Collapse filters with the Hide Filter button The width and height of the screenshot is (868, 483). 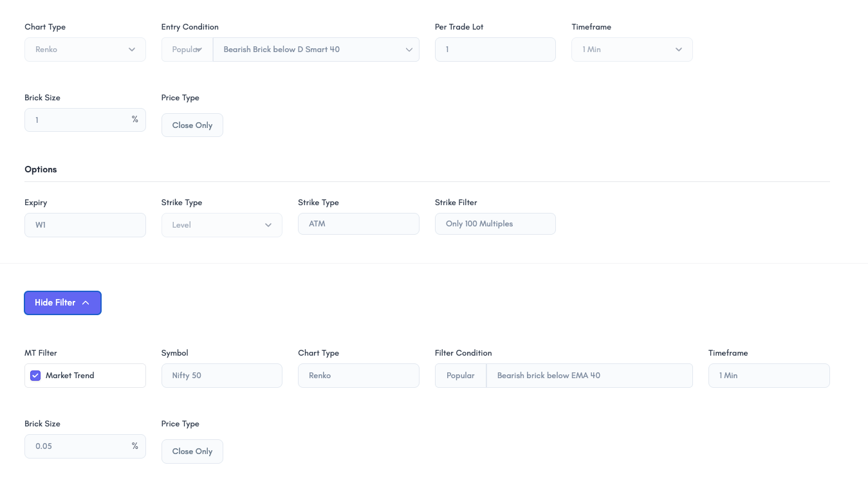click(55, 303)
